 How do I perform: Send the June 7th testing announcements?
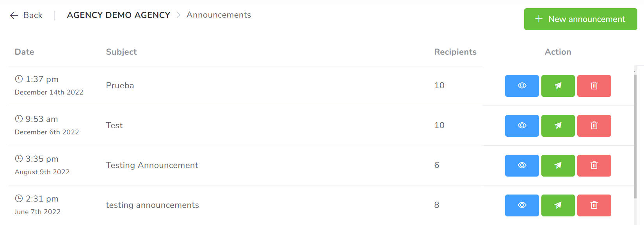558,205
